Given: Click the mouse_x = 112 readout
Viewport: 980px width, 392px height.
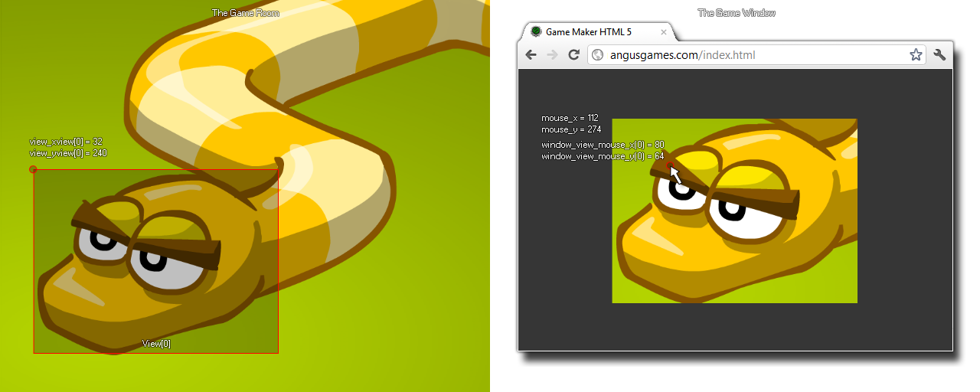Looking at the screenshot, I should [x=570, y=118].
